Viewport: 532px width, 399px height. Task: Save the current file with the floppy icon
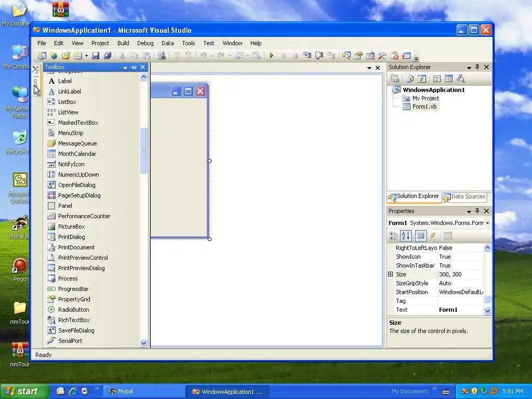coord(96,56)
